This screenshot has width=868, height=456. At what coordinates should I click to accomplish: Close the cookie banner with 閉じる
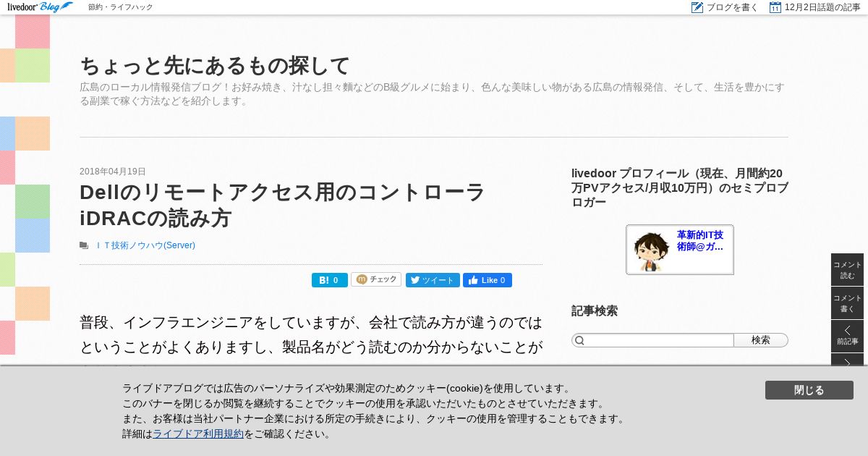[809, 390]
